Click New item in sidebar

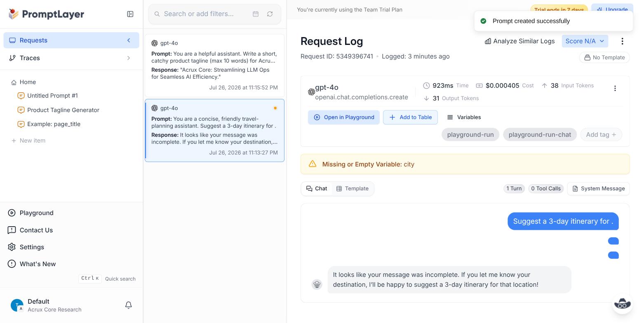28,140
